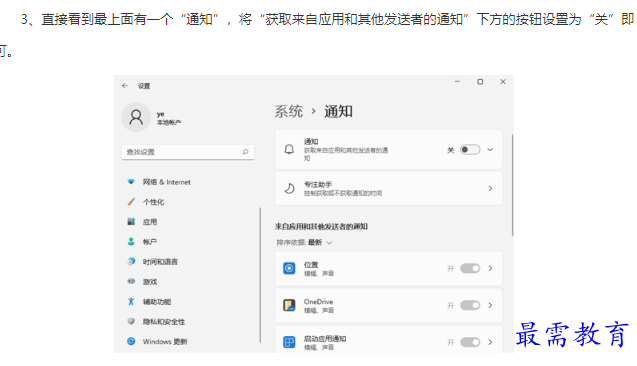Toggle 启动应用通知 switch
Image resolution: width=637 pixels, height=366 pixels.
click(x=470, y=342)
